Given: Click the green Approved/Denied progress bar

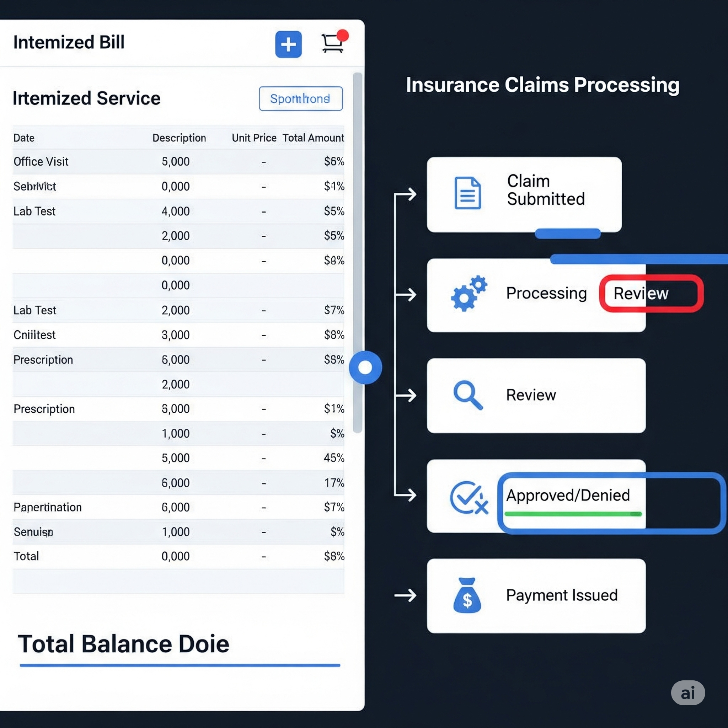Looking at the screenshot, I should pos(573,514).
